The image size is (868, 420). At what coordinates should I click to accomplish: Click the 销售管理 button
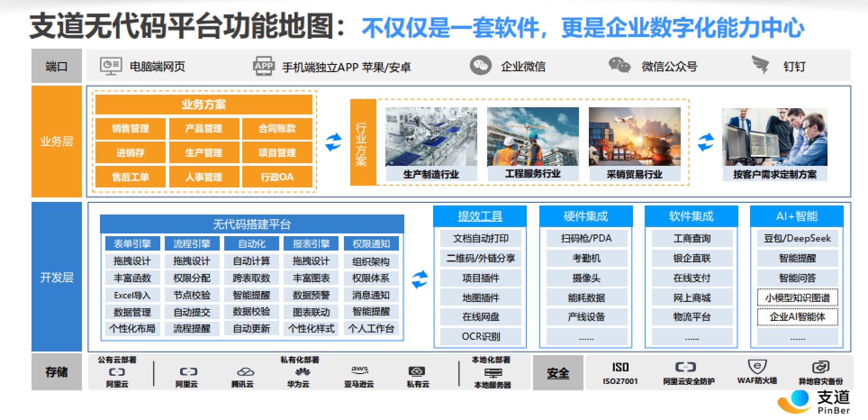[x=130, y=128]
